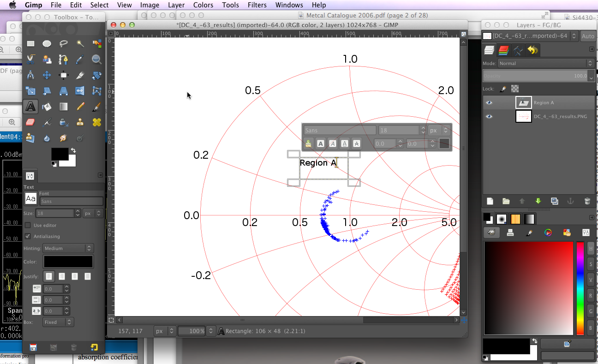
Task: Select the Color Picker eyedropper tool
Action: (x=80, y=60)
